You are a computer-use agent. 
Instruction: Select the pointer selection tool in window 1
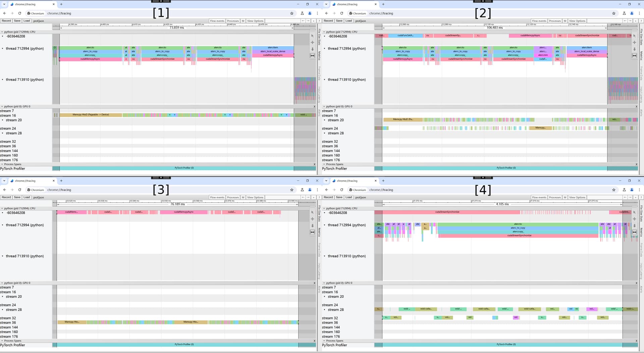coord(312,36)
